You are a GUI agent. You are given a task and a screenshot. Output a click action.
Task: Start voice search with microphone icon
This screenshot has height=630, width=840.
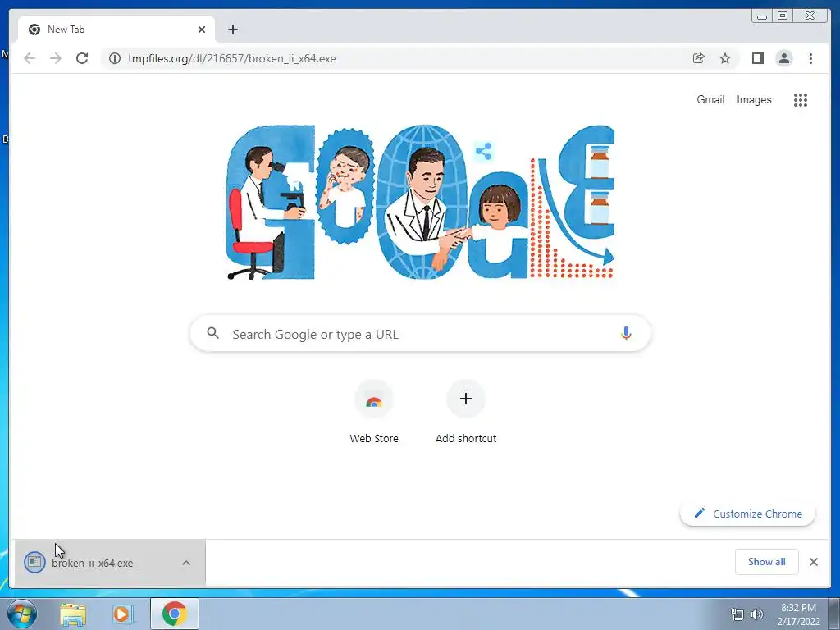pos(626,334)
